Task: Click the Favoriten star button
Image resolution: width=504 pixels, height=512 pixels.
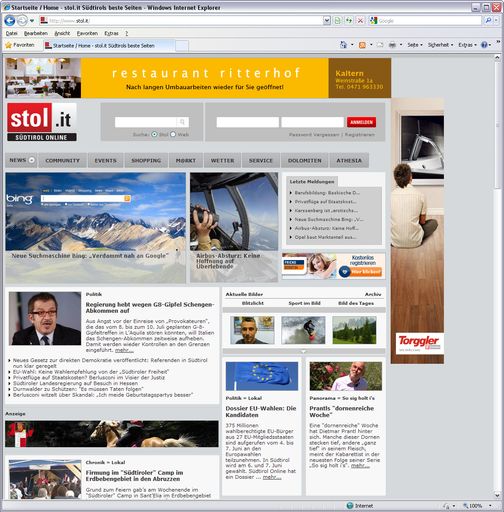Action: 20,45
